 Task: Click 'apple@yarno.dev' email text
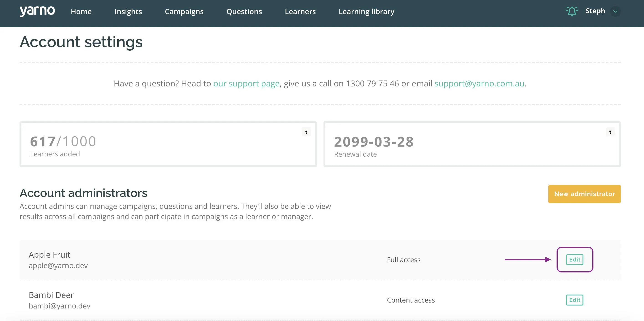58,265
